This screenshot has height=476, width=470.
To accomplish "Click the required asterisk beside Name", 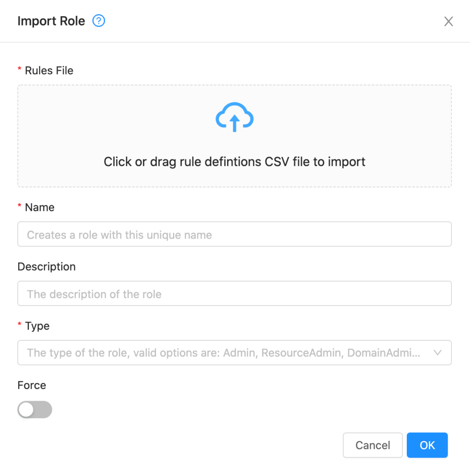I will click(19, 207).
